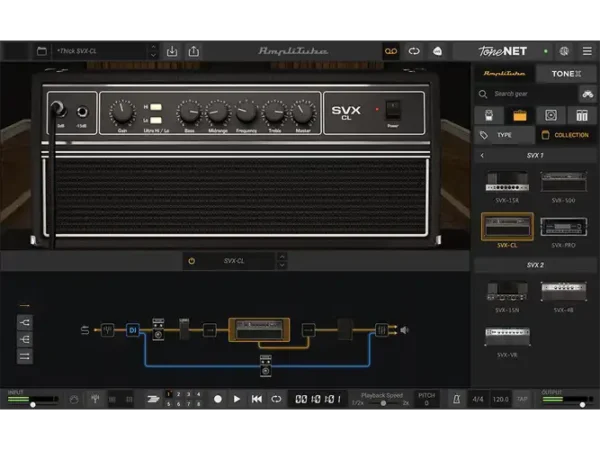Select previous preset with the up arrow
Viewport: 600px width, 450px height.
(153, 47)
